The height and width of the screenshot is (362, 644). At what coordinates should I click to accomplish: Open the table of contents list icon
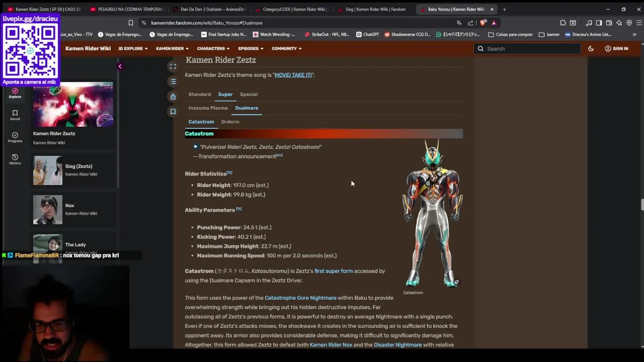pos(173,81)
